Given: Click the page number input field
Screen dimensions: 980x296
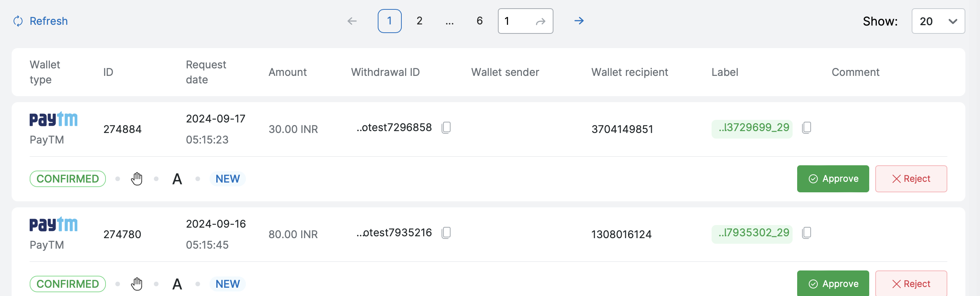Looking at the screenshot, I should (x=516, y=21).
